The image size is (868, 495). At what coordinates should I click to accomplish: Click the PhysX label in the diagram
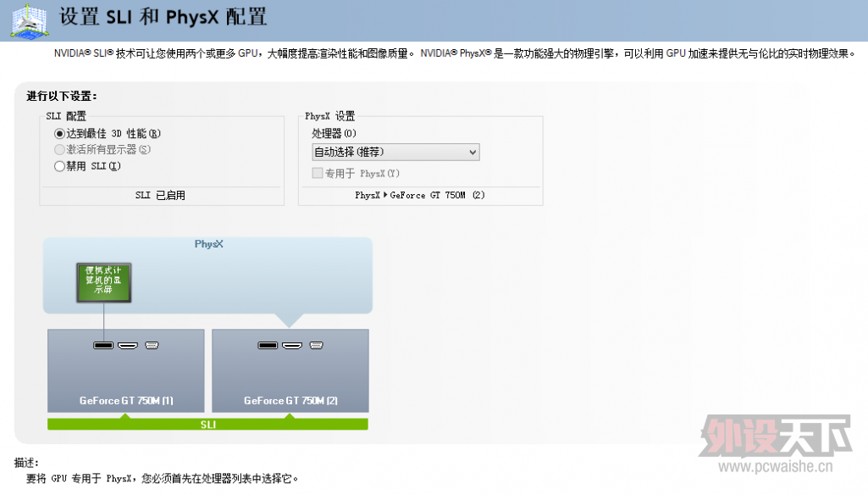coord(208,244)
